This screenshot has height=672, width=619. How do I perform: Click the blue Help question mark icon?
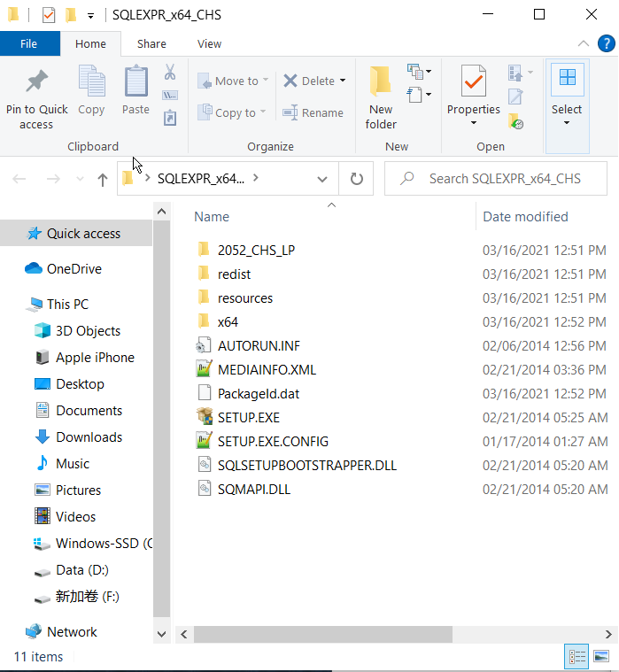pos(606,43)
